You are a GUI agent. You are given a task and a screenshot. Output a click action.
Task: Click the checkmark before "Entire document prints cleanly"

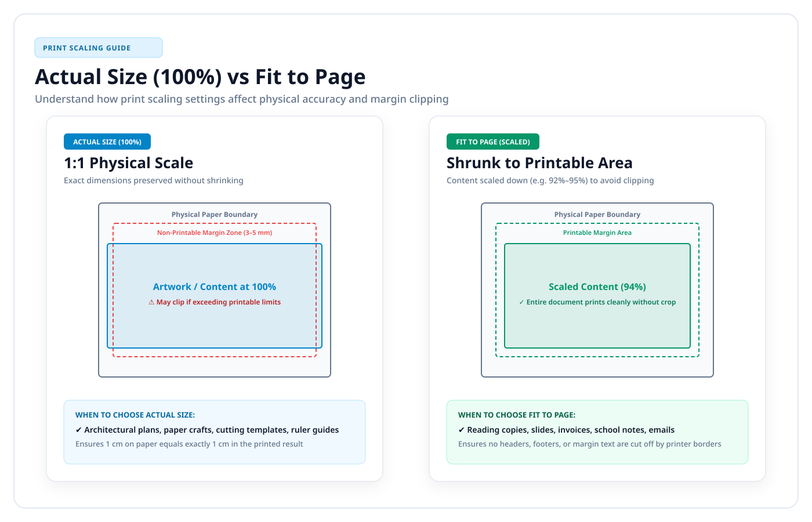pos(521,302)
